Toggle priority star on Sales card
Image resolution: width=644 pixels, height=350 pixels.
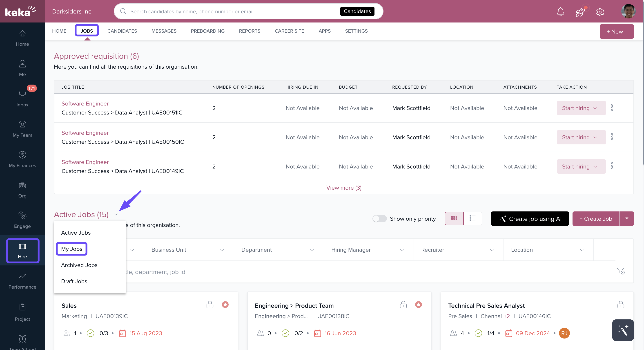(x=225, y=305)
